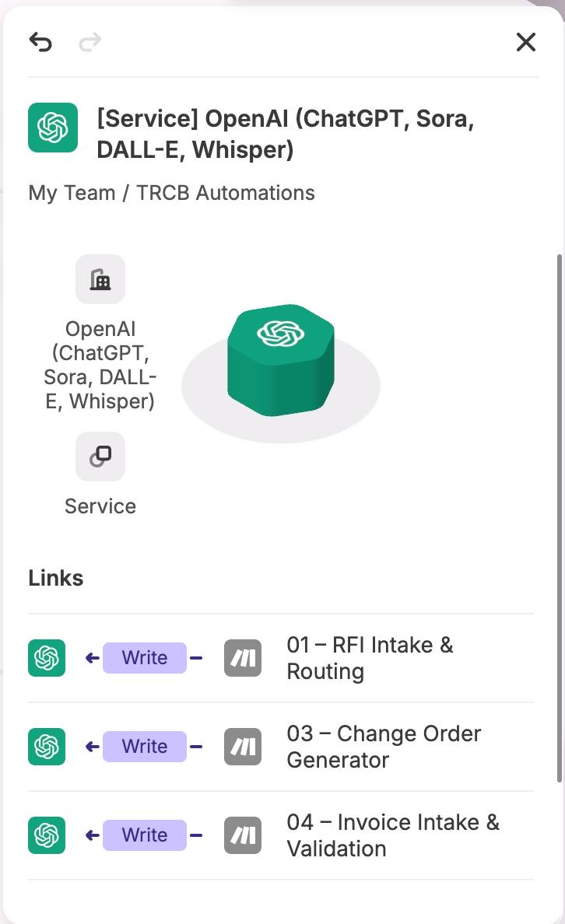
Task: Select the Make icon beside Invoice Intake & Validation
Action: pos(242,835)
